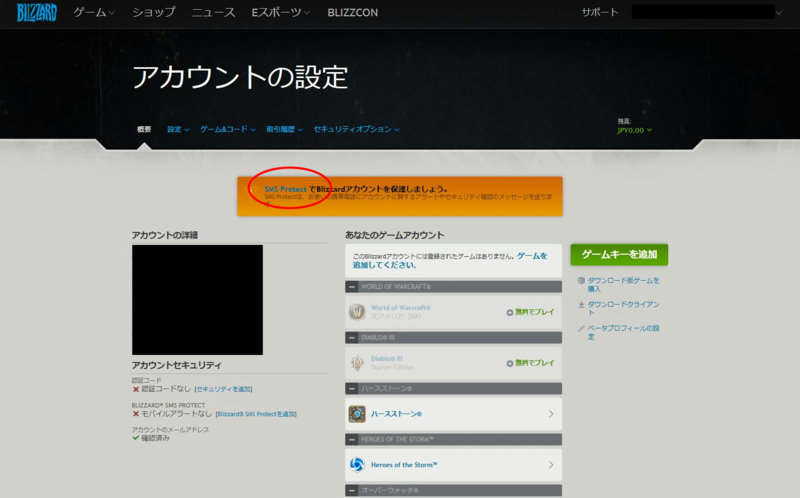The height and width of the screenshot is (498, 800).
Task: Open the ショップ menu item
Action: (153, 13)
